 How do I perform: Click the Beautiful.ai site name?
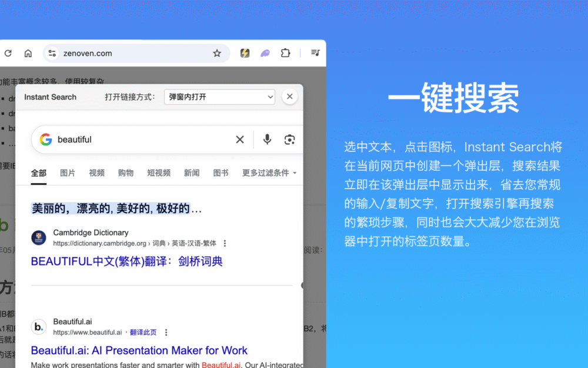click(72, 322)
